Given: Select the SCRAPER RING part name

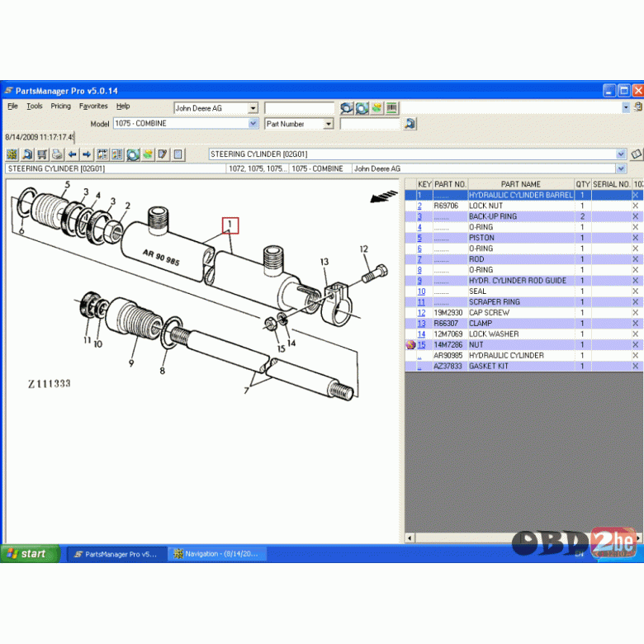Looking at the screenshot, I should click(x=495, y=302).
